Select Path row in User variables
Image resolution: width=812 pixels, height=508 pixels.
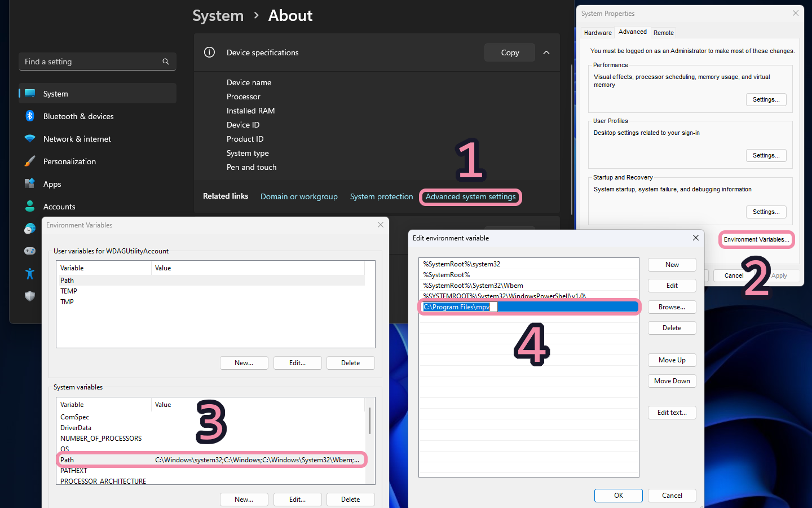tap(211, 281)
